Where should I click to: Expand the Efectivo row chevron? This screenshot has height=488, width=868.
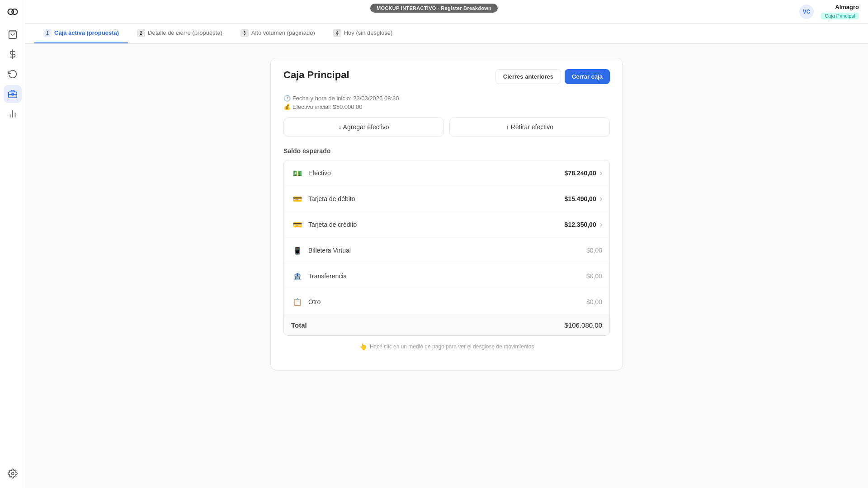601,173
